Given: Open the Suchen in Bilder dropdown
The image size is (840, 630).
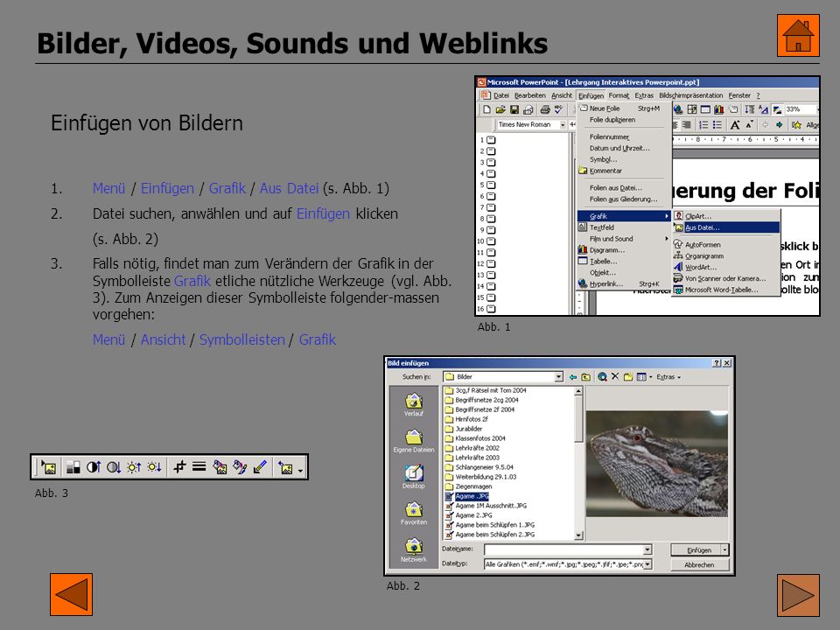Looking at the screenshot, I should (559, 376).
